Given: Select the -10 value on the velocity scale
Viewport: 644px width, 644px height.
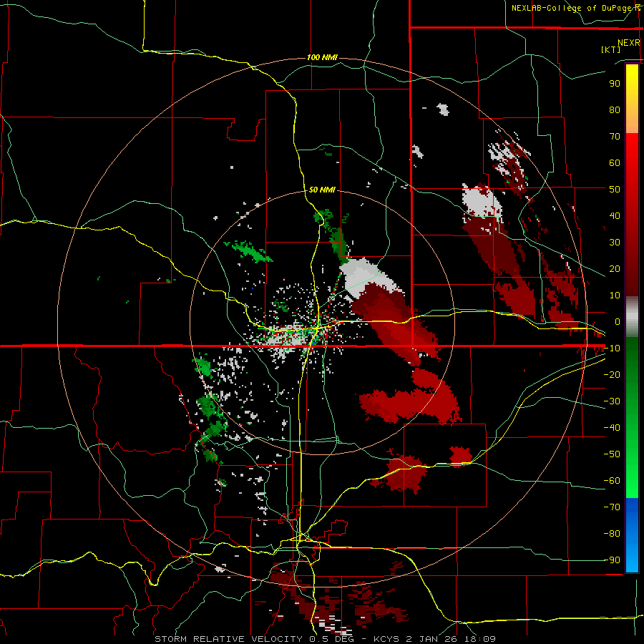Looking at the screenshot, I should (x=612, y=348).
